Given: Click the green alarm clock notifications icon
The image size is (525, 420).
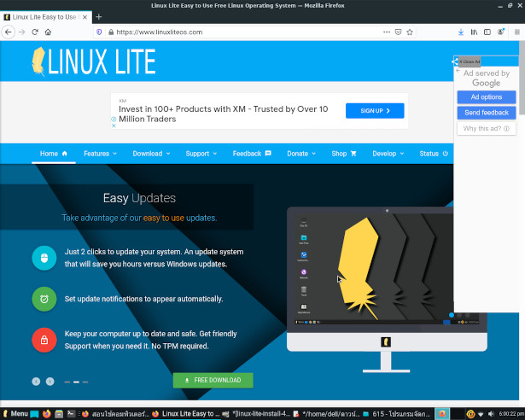Looking at the screenshot, I should pos(44,299).
